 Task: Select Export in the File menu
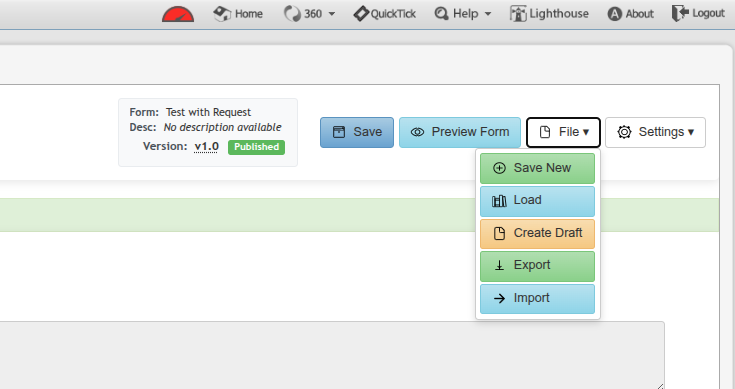point(537,266)
